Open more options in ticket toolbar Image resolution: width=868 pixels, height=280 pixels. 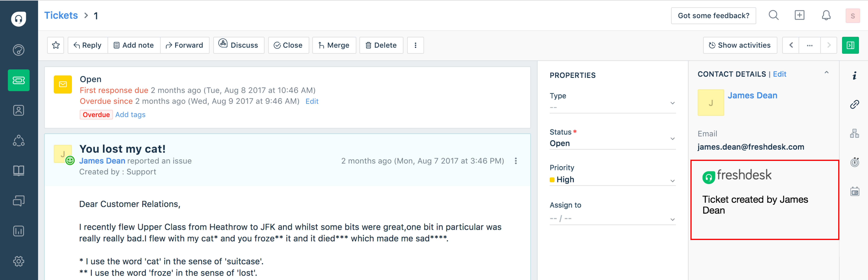[x=415, y=45]
